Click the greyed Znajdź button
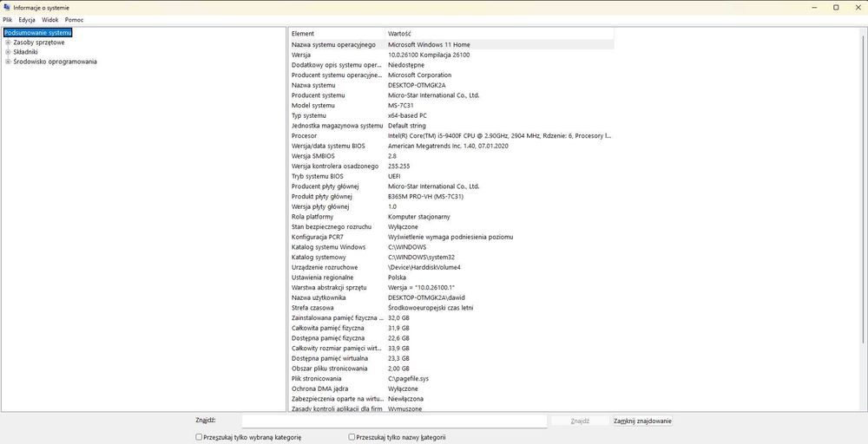 coord(580,421)
